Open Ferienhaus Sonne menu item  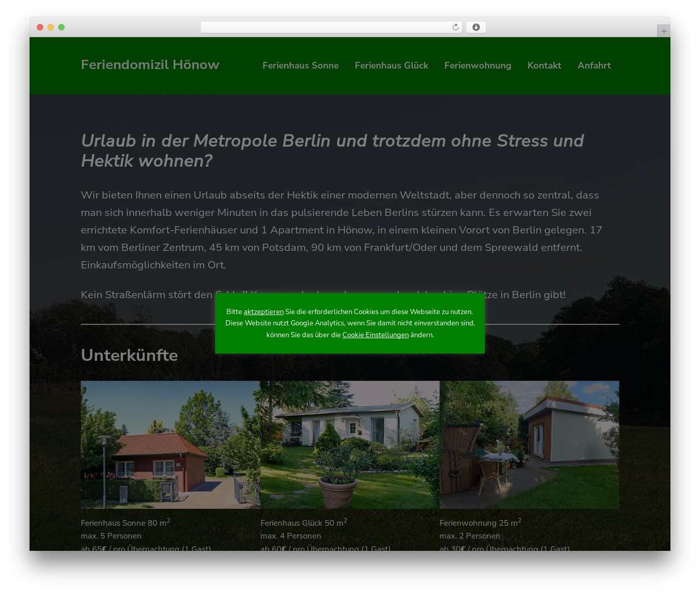tap(300, 66)
